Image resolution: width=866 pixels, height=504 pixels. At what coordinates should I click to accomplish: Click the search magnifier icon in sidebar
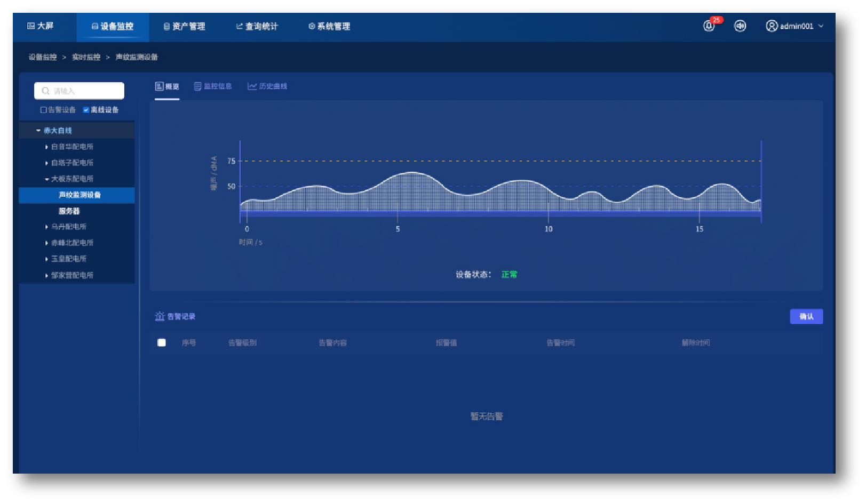coord(46,91)
